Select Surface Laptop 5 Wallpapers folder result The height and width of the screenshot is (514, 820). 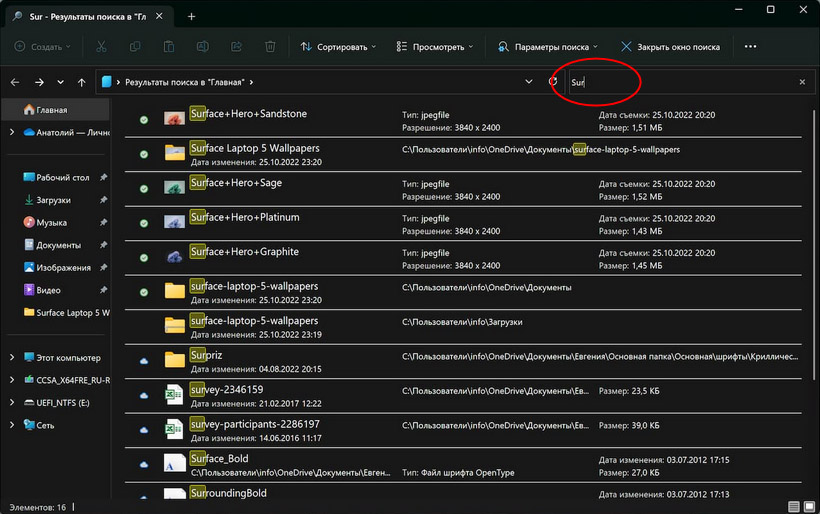point(463,155)
